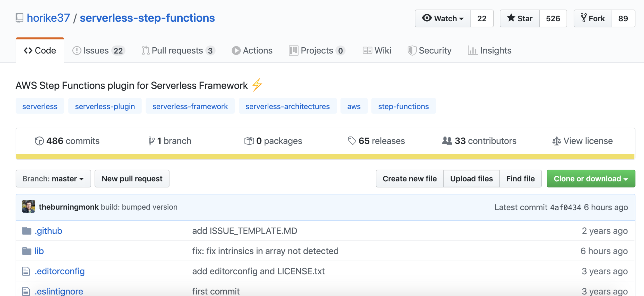Click the Create new file button

coord(410,179)
